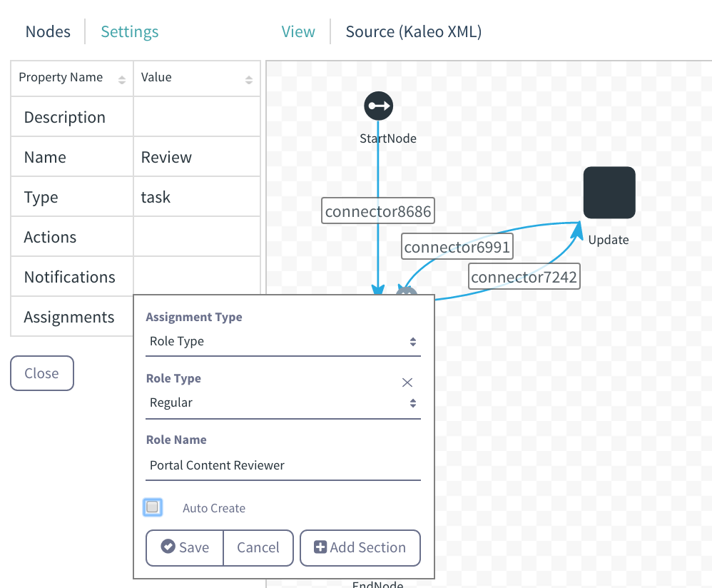Click the Add Section button
This screenshot has height=588, width=712.
point(360,547)
